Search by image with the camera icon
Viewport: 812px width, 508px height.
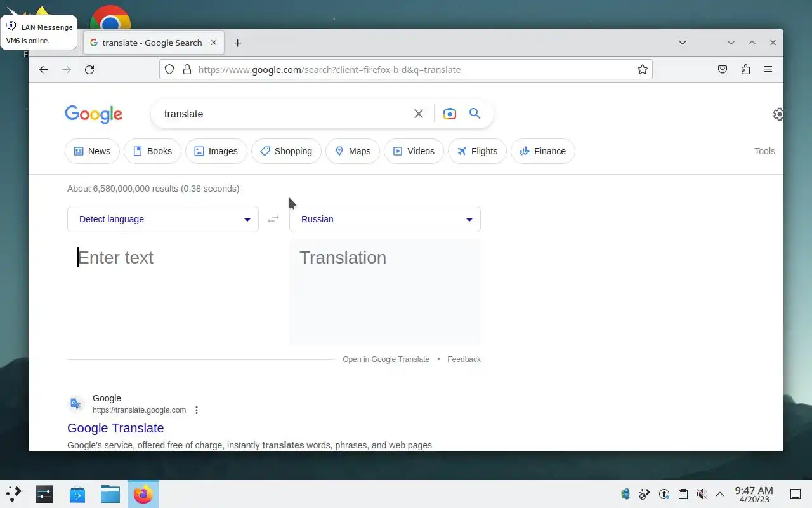(450, 114)
